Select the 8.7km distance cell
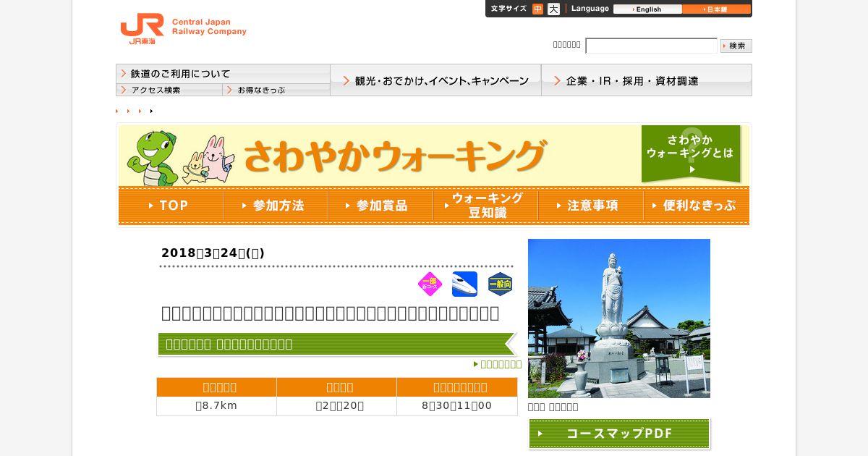Image resolution: width=868 pixels, height=456 pixels. [216, 405]
